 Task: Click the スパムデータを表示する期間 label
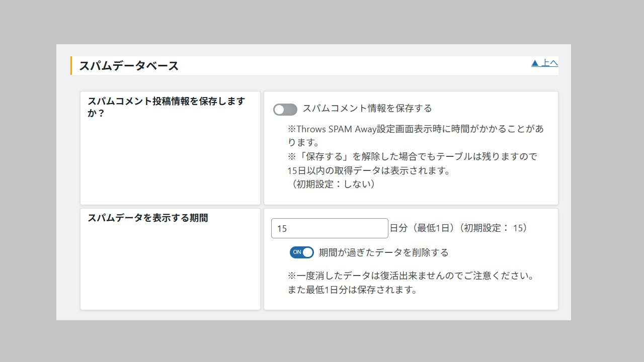pos(148,218)
